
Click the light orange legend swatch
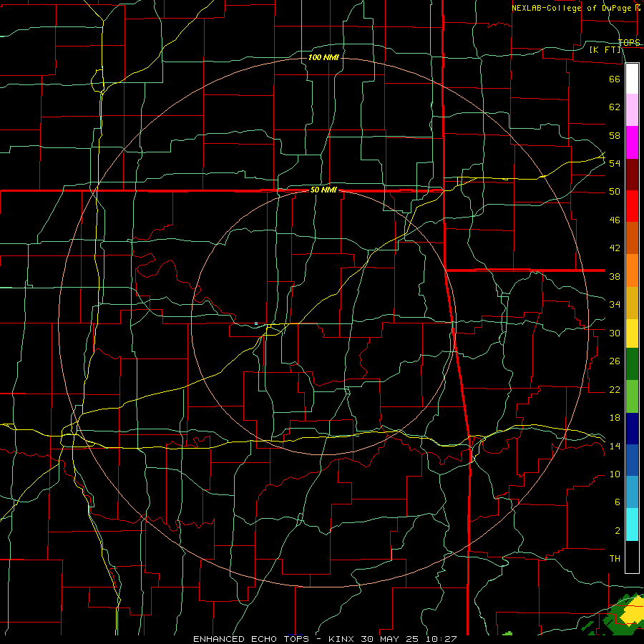[x=632, y=270]
